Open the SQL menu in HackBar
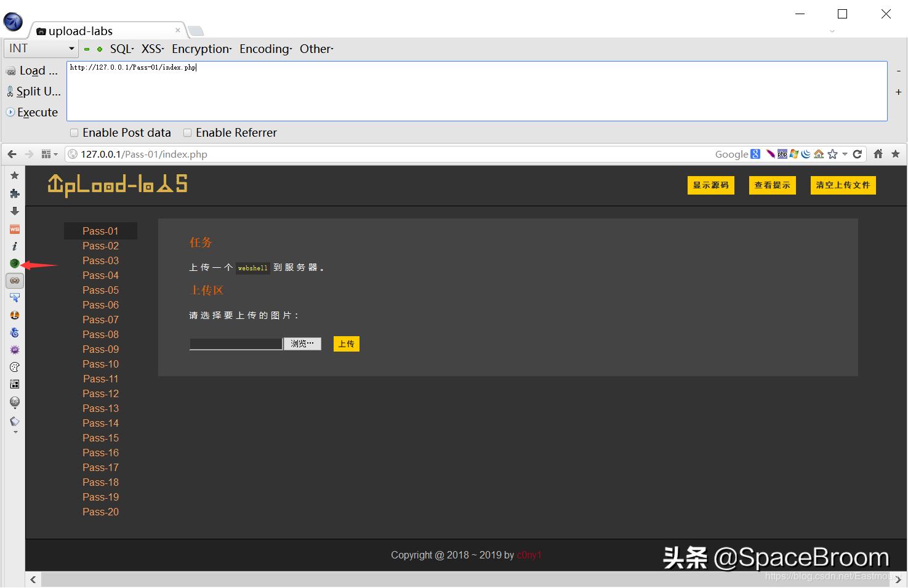908x588 pixels. (x=120, y=49)
